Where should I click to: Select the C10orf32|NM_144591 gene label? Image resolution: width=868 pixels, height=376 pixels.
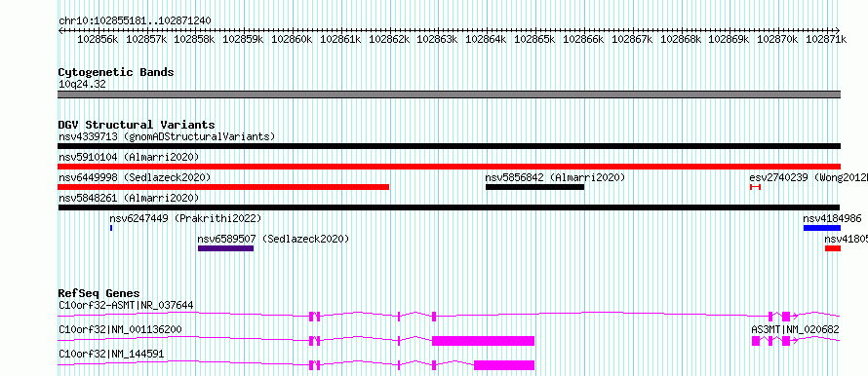coord(111,354)
